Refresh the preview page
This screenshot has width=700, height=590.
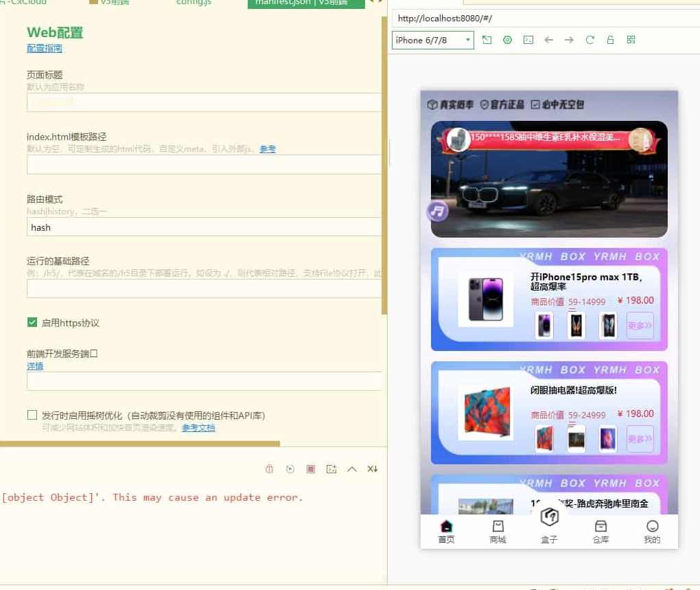tap(590, 40)
